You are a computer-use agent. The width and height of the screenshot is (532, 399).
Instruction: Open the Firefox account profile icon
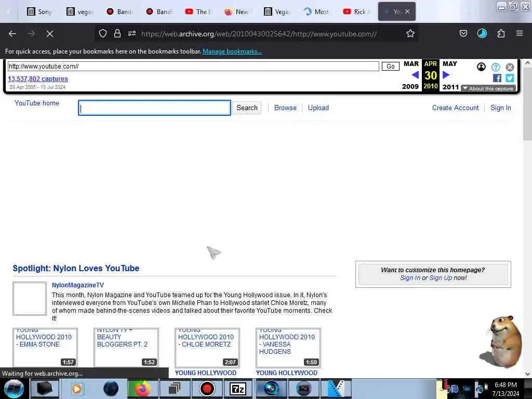point(482,33)
